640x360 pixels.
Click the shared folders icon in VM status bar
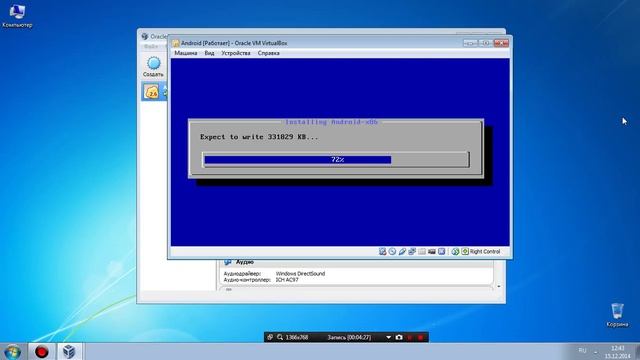pos(422,251)
